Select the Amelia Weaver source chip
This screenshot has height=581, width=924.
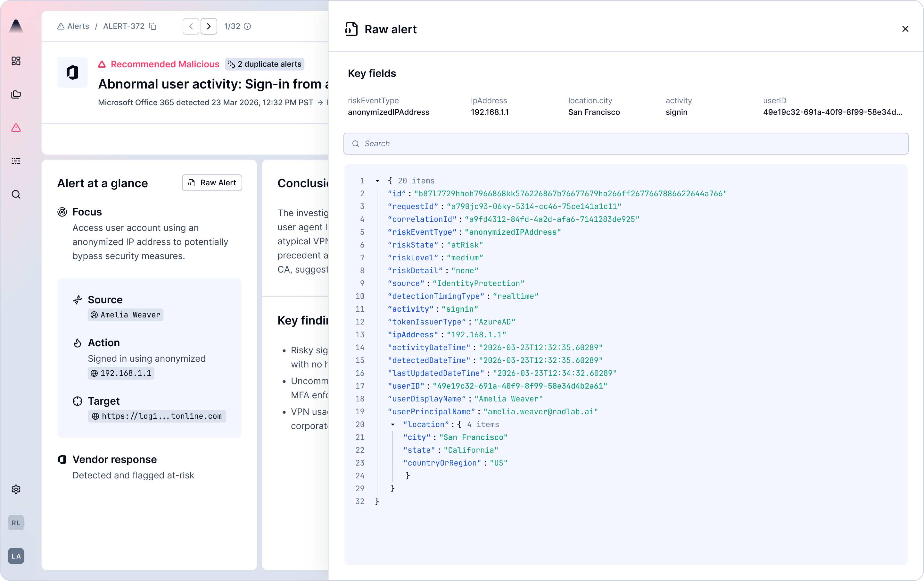(126, 315)
